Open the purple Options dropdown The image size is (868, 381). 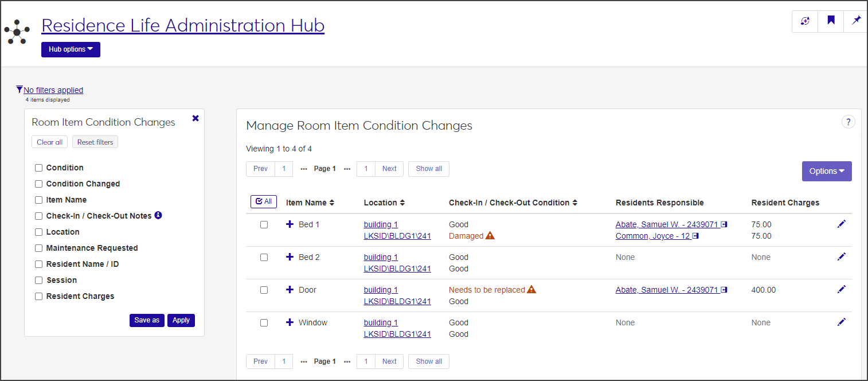click(826, 171)
